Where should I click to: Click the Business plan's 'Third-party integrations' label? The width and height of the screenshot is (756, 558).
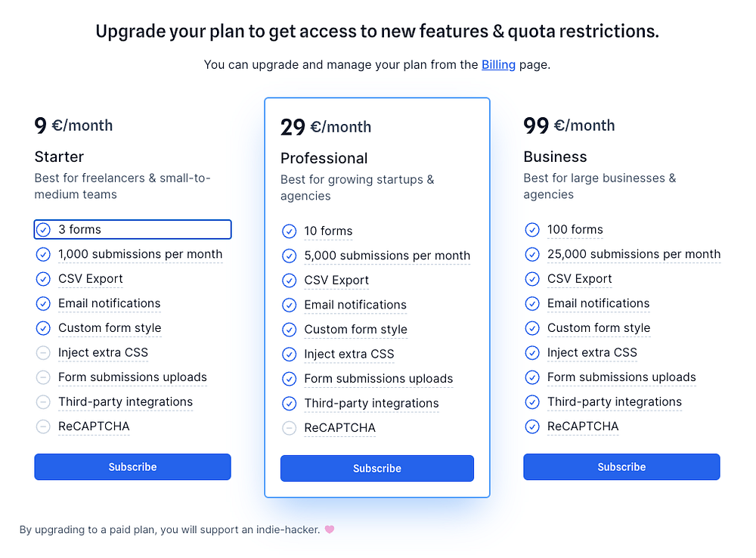click(614, 402)
